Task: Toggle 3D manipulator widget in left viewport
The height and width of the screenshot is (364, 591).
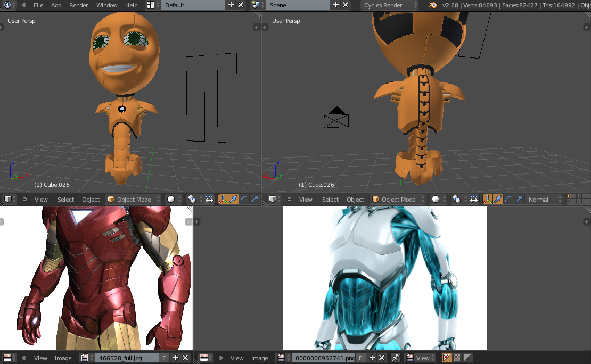Action: (223, 200)
